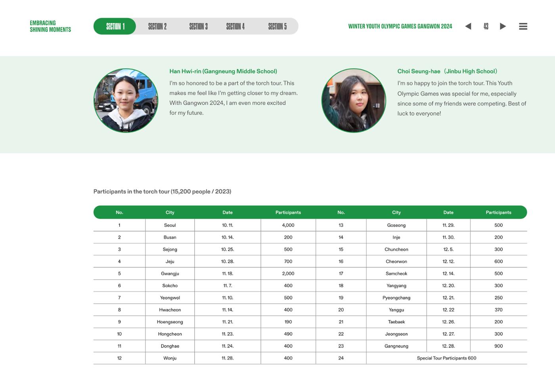Click Hoengseong's 190 participants value
555x392 pixels.
coord(288,322)
